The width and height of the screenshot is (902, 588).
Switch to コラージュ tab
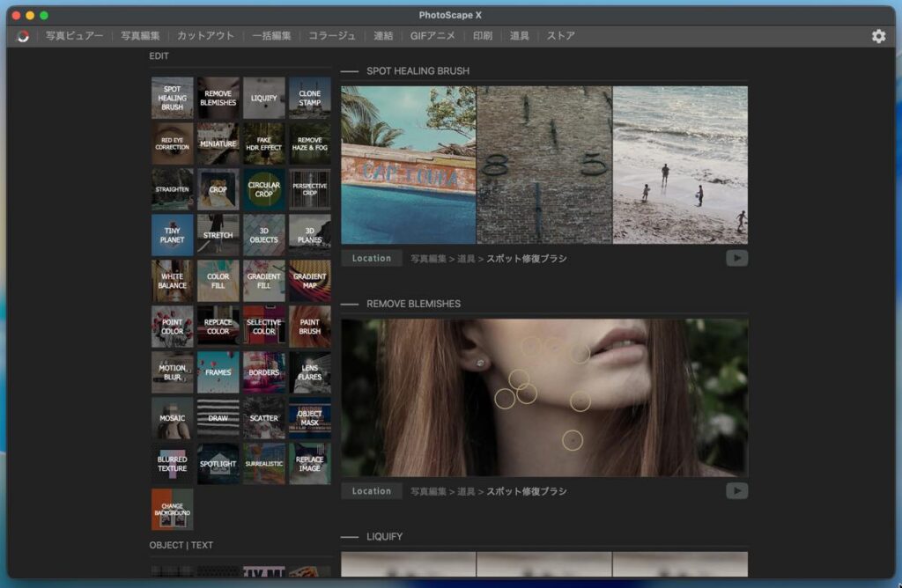332,35
